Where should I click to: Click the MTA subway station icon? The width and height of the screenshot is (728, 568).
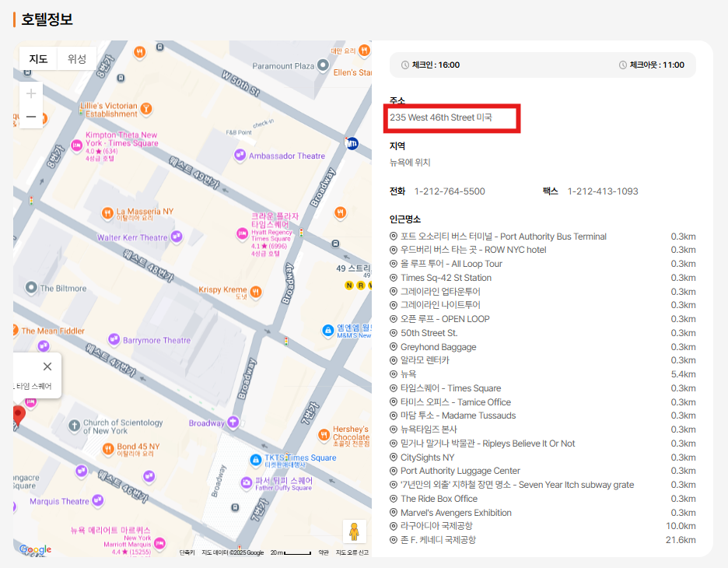point(352,143)
